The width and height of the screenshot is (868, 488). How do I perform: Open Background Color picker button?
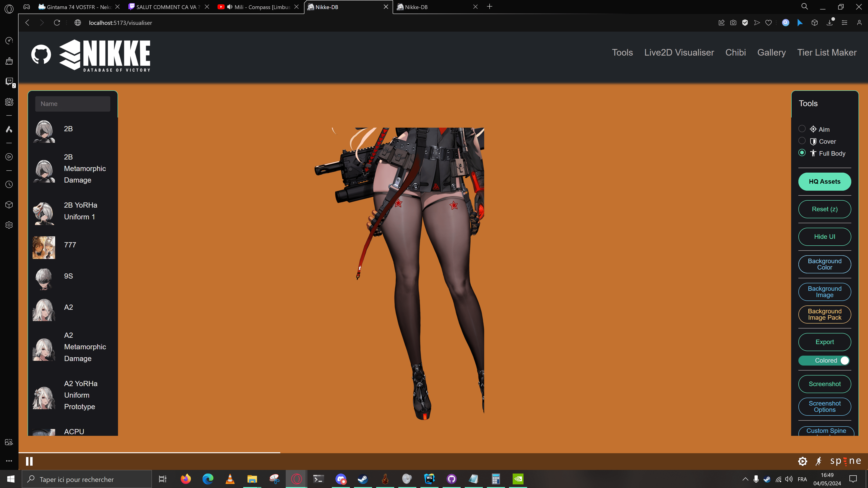(825, 264)
